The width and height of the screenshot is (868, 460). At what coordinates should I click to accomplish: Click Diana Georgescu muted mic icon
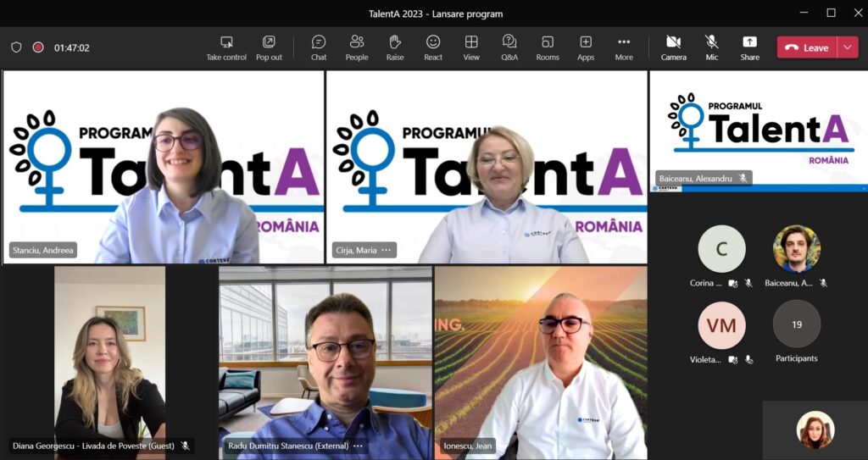click(x=186, y=446)
